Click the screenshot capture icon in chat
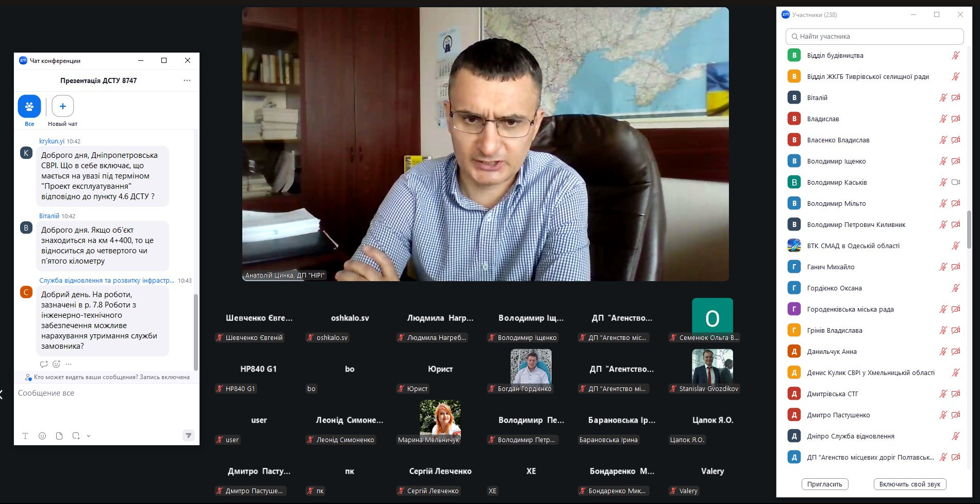The width and height of the screenshot is (980, 504). point(76,436)
